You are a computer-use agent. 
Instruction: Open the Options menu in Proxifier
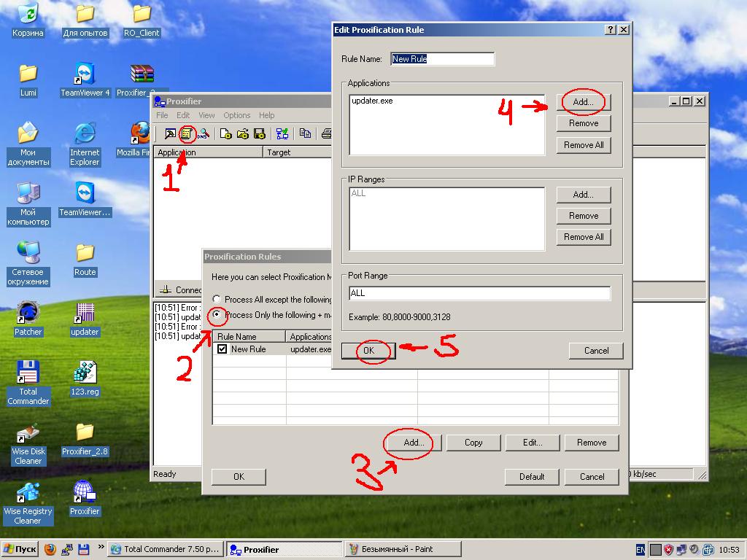pos(236,115)
